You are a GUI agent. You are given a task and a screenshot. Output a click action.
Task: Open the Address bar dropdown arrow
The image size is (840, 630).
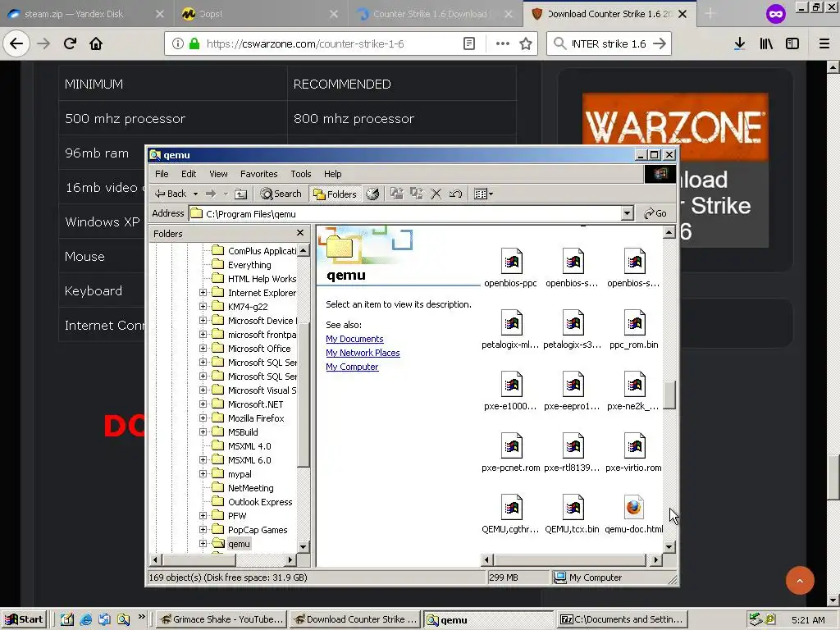click(x=627, y=213)
